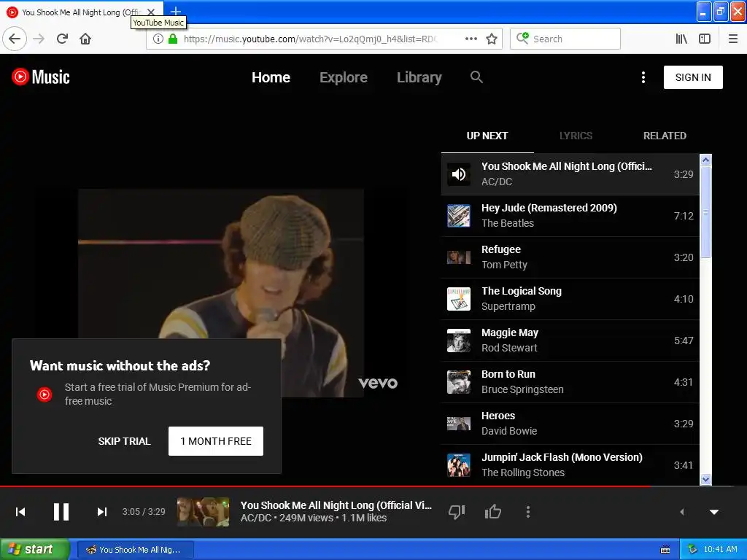Click SKIP TRIAL in the promo dialog

124,441
